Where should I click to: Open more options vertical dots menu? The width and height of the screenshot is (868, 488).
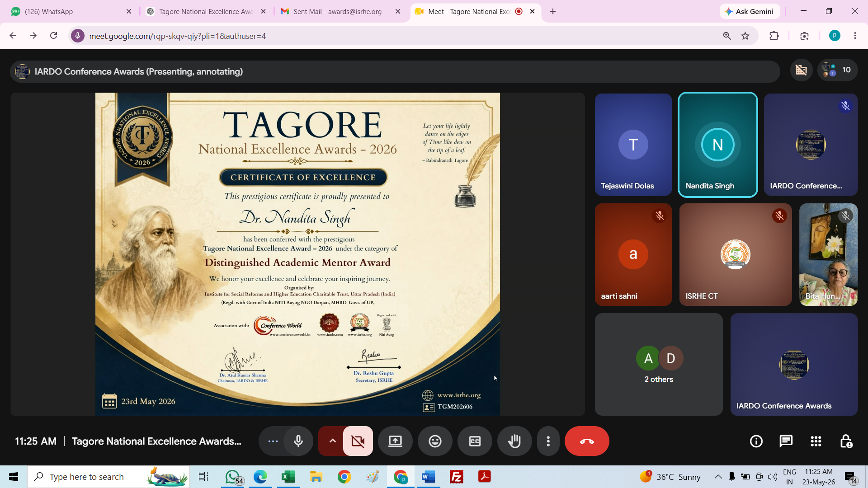pos(548,441)
